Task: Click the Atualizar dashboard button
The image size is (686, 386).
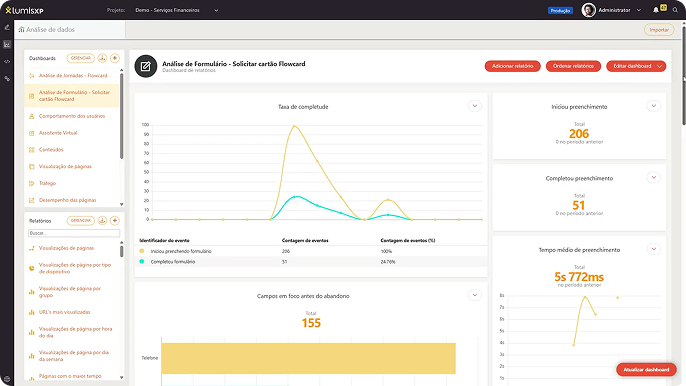Action: [x=646, y=369]
